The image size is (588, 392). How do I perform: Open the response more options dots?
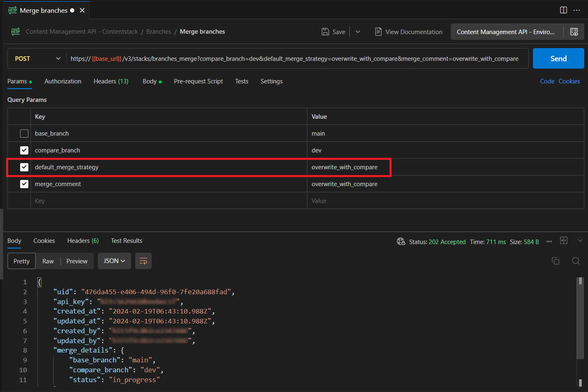click(549, 242)
